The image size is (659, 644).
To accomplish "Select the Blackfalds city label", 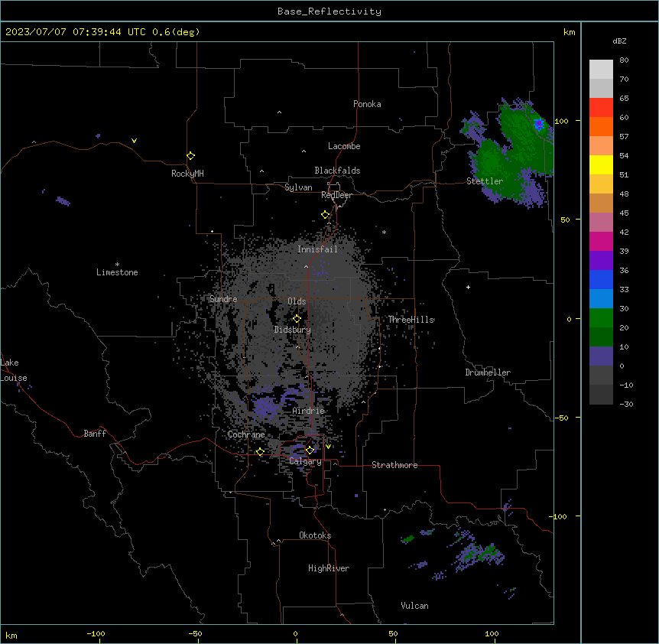I will point(337,171).
